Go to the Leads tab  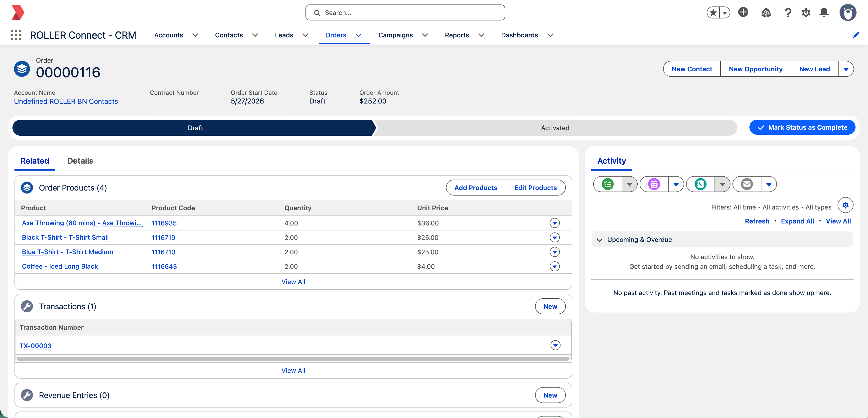pos(284,35)
